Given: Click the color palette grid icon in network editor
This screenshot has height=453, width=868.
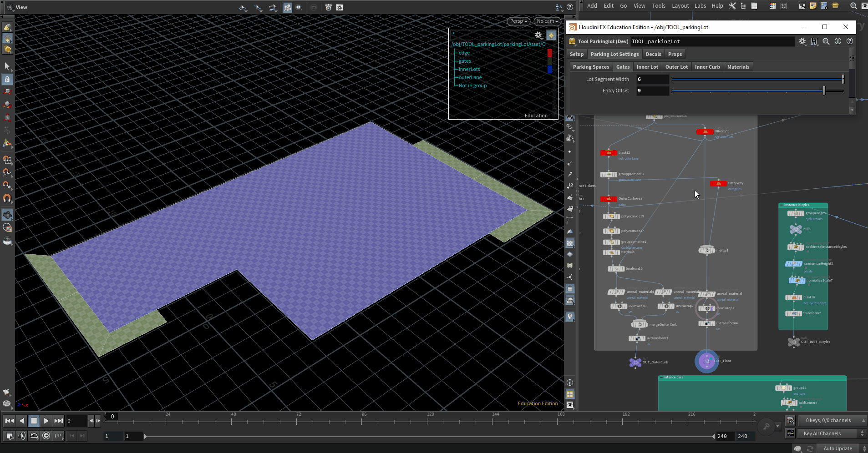Looking at the screenshot, I should pyautogui.click(x=772, y=6).
